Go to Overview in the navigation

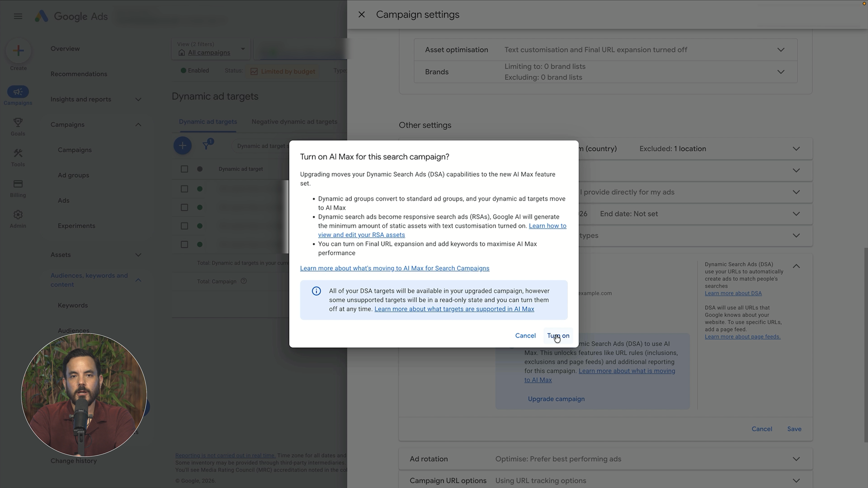click(x=65, y=49)
